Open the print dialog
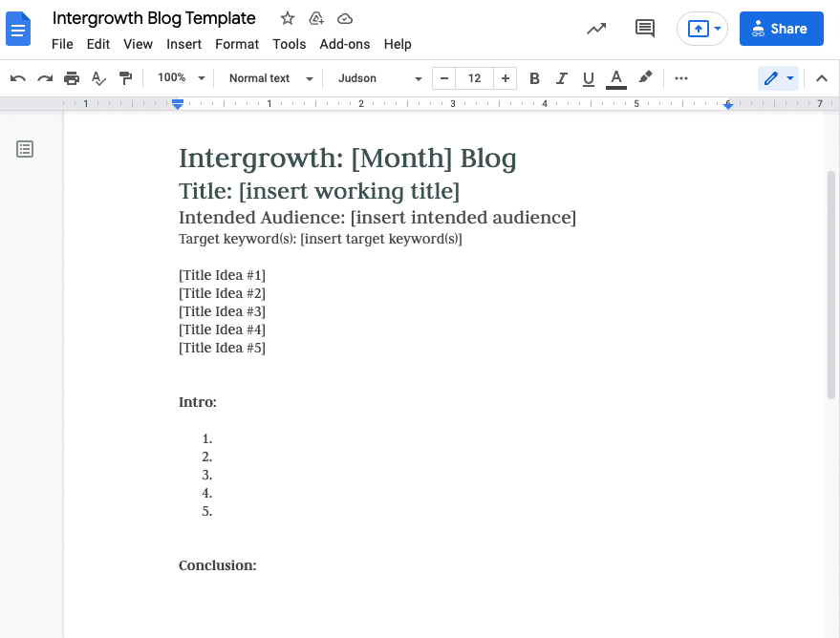This screenshot has width=840, height=638. (72, 78)
